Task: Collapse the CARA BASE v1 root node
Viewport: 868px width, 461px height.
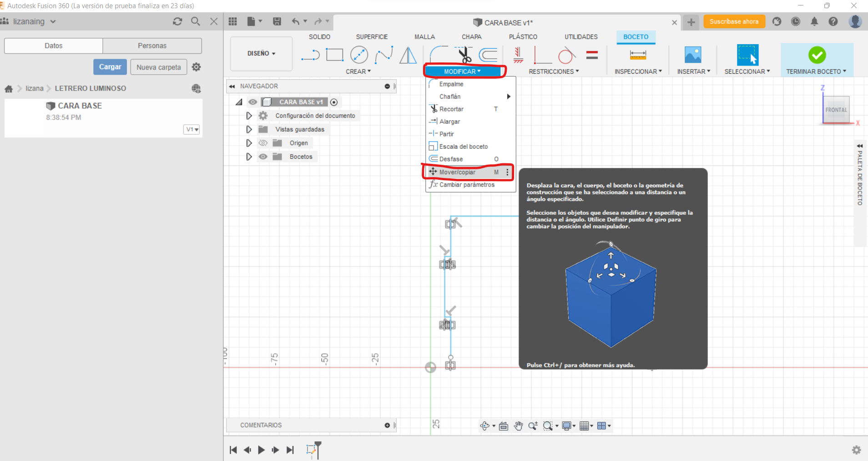Action: pyautogui.click(x=239, y=102)
